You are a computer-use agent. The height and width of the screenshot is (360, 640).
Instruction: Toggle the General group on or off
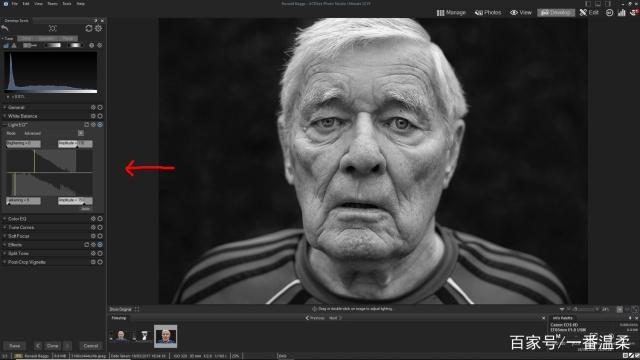point(100,107)
